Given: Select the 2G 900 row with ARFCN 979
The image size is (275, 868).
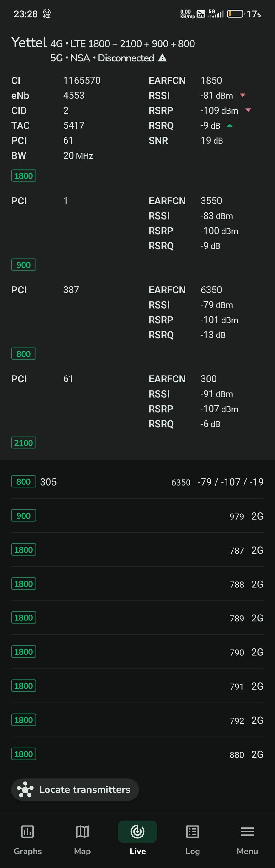Looking at the screenshot, I should (x=137, y=516).
